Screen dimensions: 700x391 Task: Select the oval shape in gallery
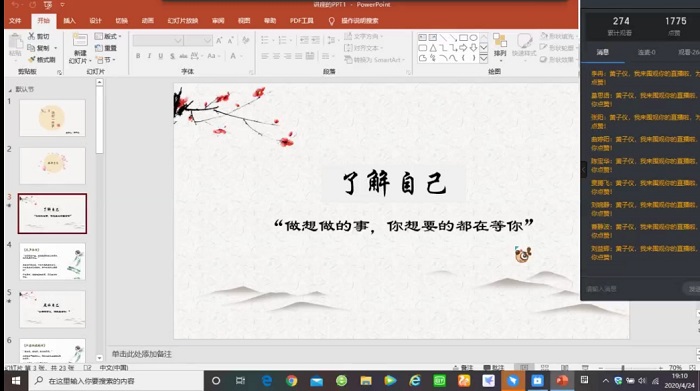(473, 38)
